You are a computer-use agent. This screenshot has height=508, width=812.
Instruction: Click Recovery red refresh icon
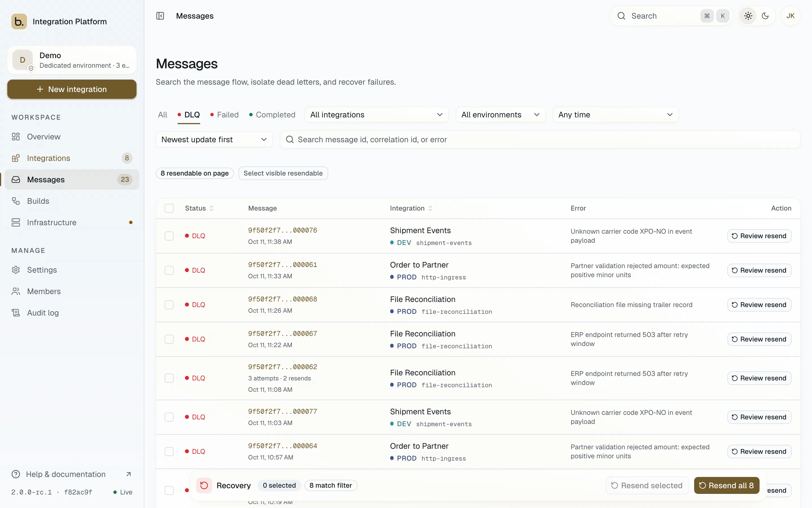coord(204,485)
